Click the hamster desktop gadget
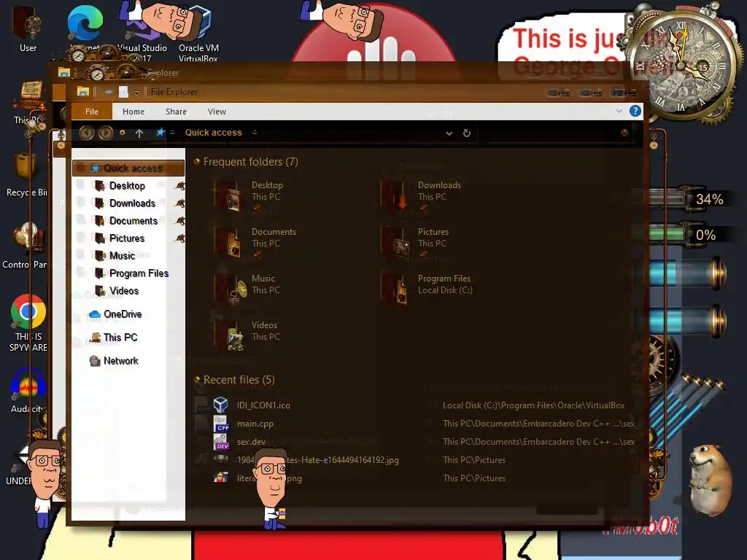This screenshot has width=747, height=560. [711, 480]
